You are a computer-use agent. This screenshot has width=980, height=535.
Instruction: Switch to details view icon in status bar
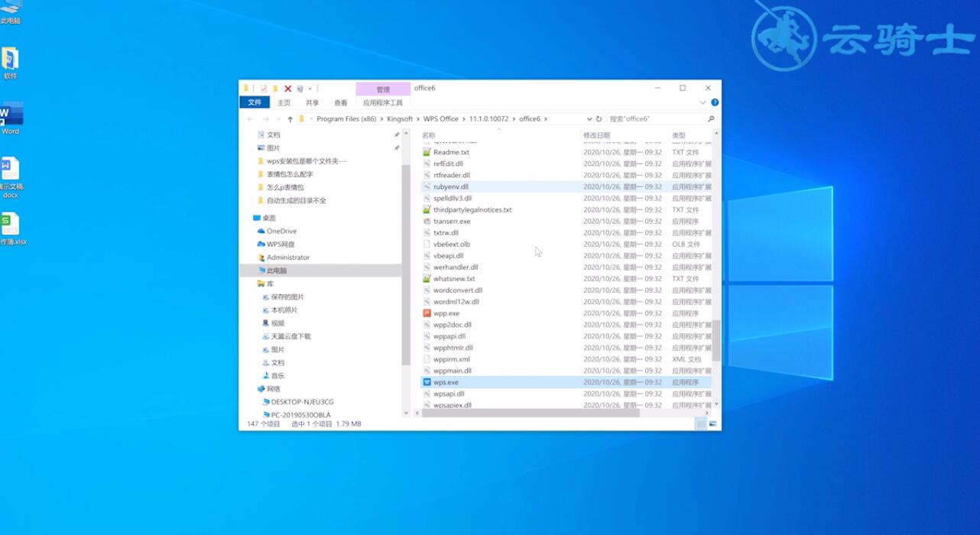coord(701,423)
